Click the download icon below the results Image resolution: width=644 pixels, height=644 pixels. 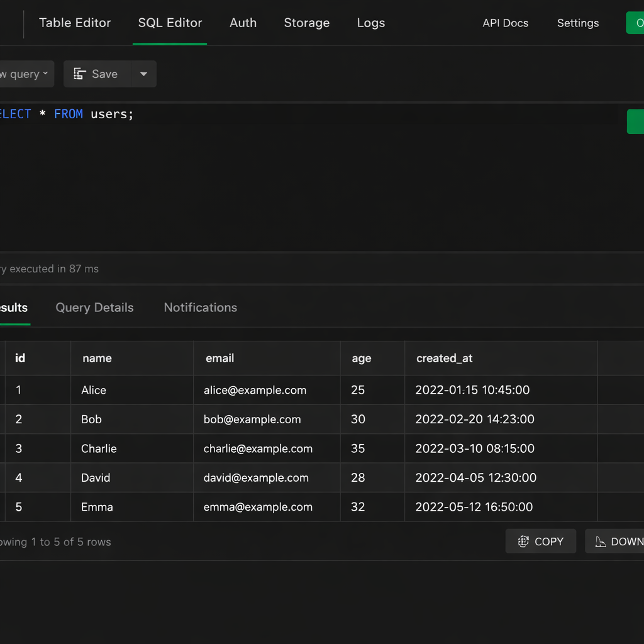(601, 541)
